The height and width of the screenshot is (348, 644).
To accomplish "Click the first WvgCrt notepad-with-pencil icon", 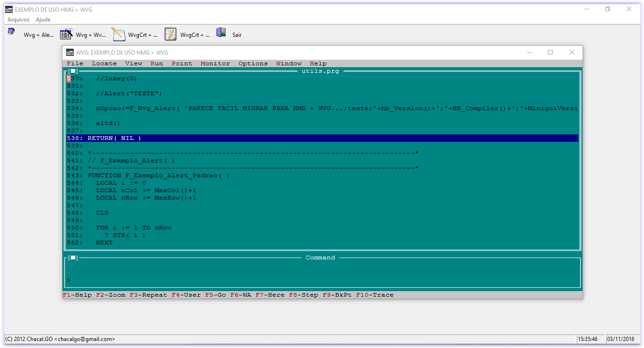I will [x=118, y=34].
